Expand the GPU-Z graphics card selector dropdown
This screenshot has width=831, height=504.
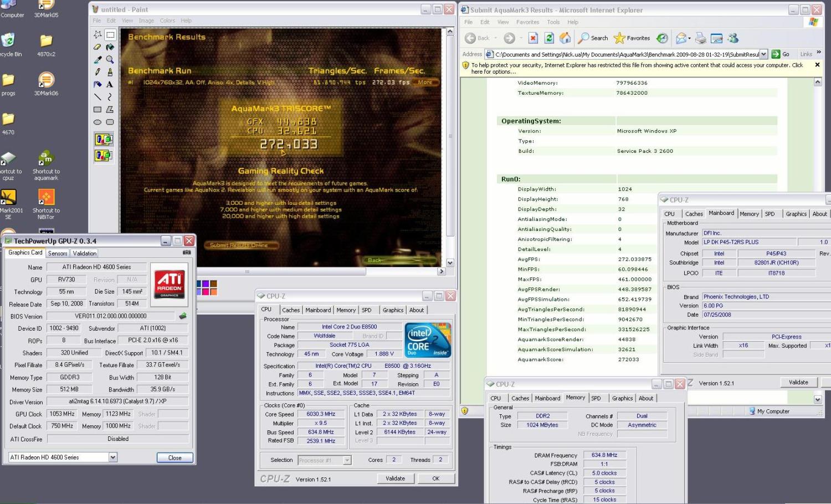(x=113, y=457)
